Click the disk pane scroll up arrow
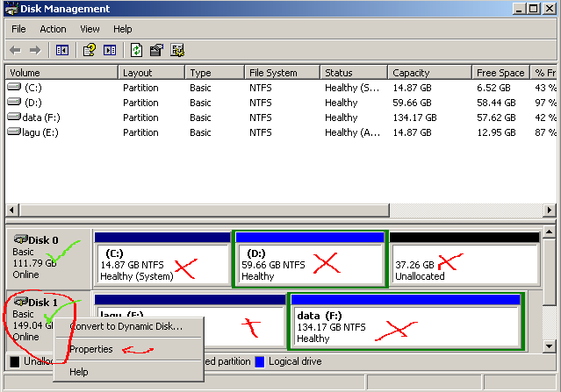 tap(549, 232)
